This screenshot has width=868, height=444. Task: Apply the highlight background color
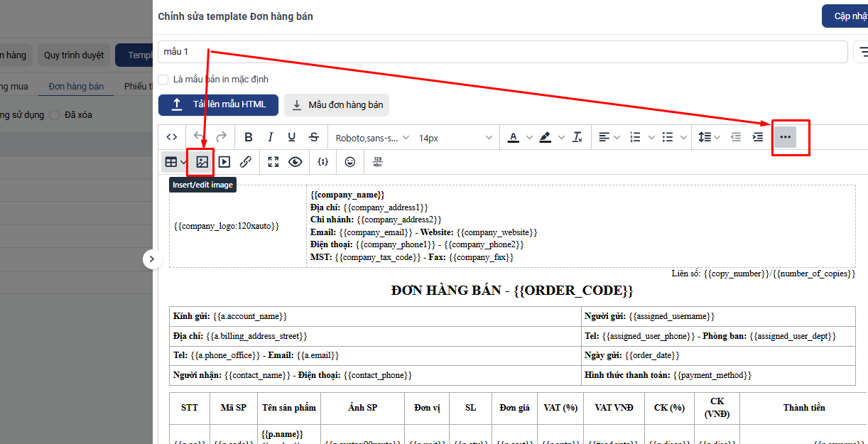(546, 137)
